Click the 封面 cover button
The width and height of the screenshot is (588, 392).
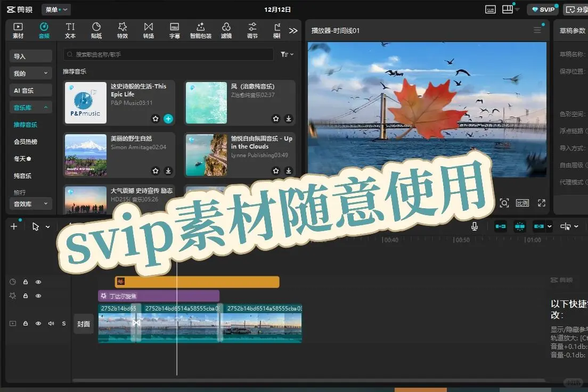click(x=84, y=323)
